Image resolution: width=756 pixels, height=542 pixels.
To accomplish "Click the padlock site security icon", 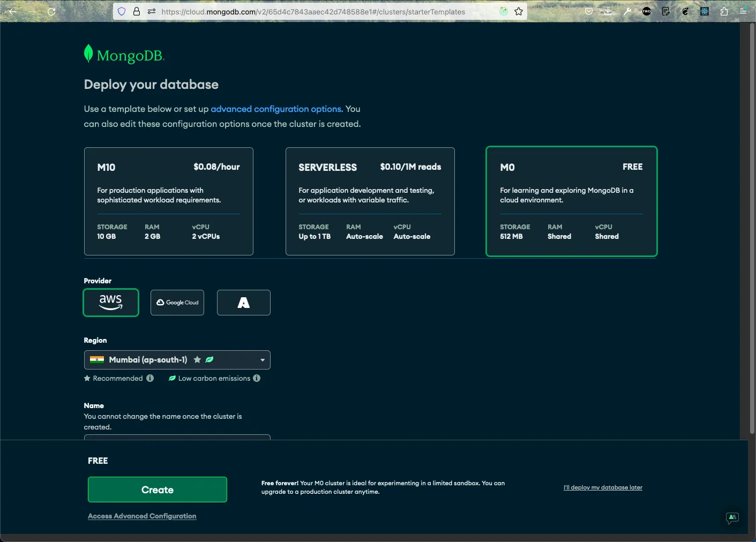I will tap(137, 11).
